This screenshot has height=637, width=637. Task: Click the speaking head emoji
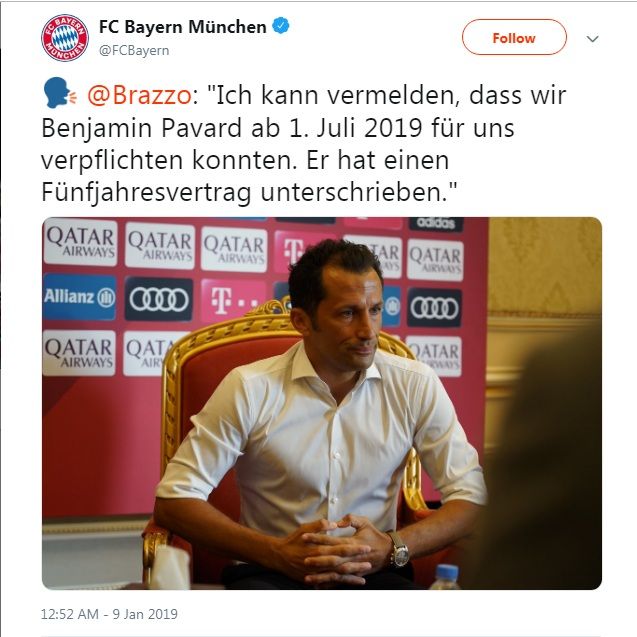pyautogui.click(x=60, y=93)
